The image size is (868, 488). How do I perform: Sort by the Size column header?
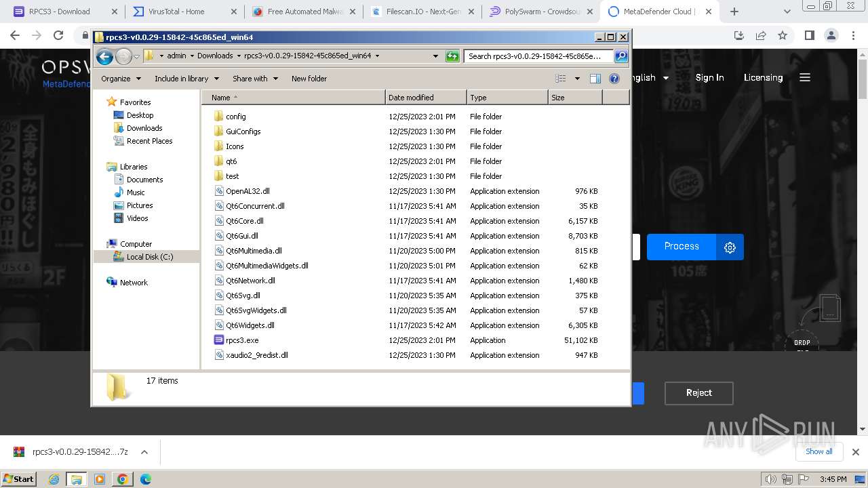pyautogui.click(x=575, y=98)
